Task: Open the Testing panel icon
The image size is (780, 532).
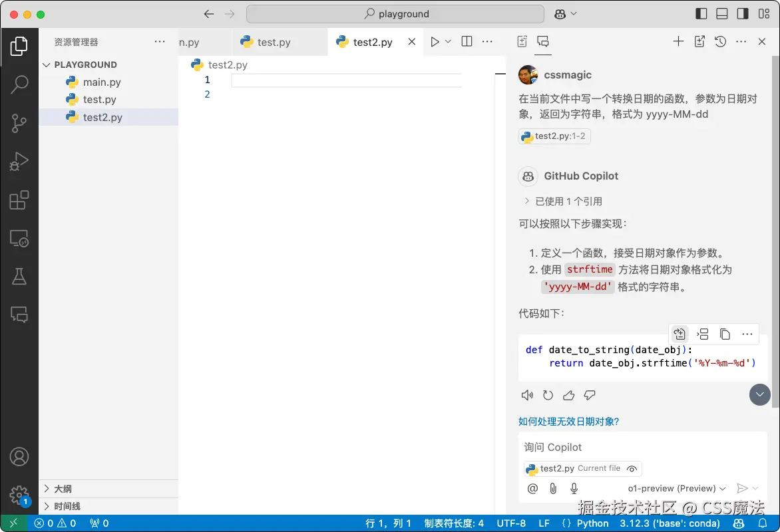Action: click(x=20, y=276)
